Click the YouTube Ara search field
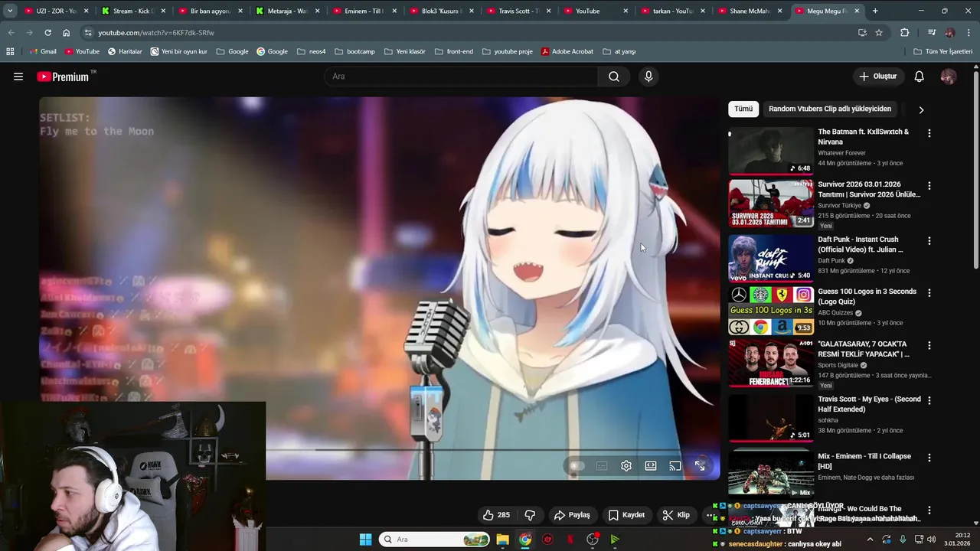 pyautogui.click(x=462, y=77)
